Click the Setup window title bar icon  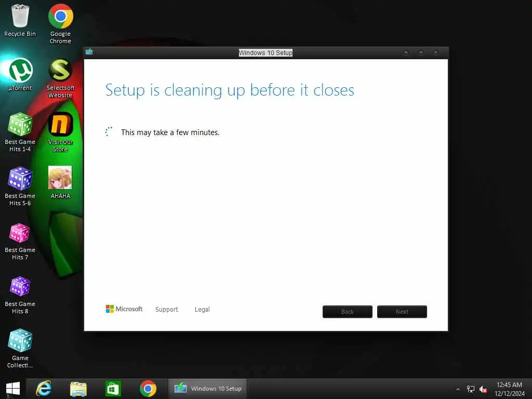point(89,51)
